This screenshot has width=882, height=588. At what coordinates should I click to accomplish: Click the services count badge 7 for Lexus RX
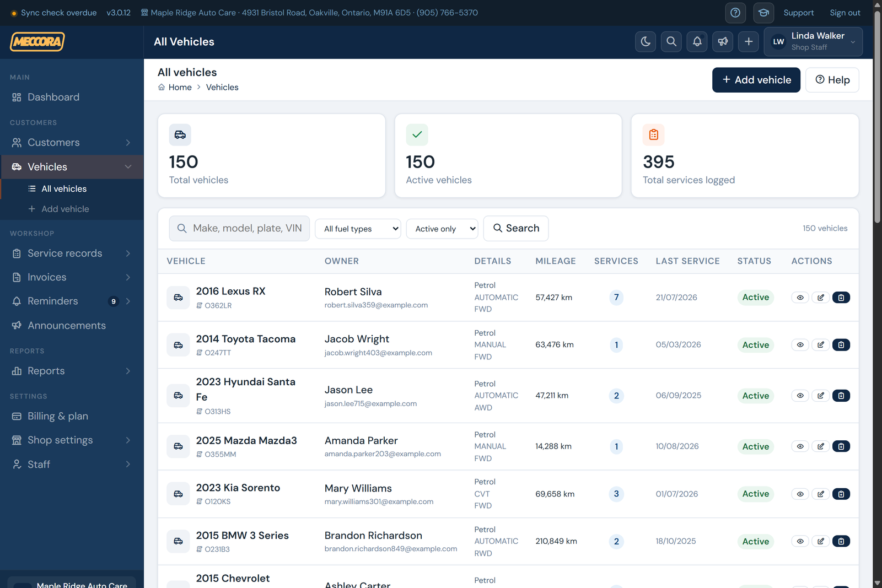coord(616,298)
